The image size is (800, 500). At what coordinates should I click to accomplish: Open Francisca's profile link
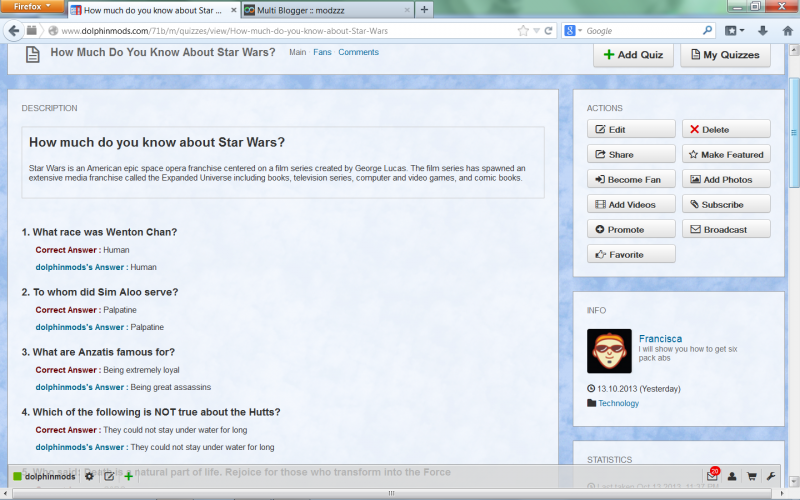pos(660,338)
